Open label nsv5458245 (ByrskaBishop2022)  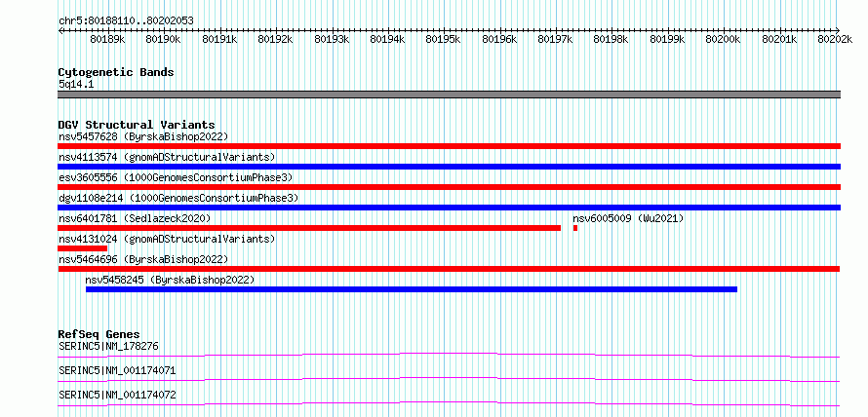[x=170, y=280]
